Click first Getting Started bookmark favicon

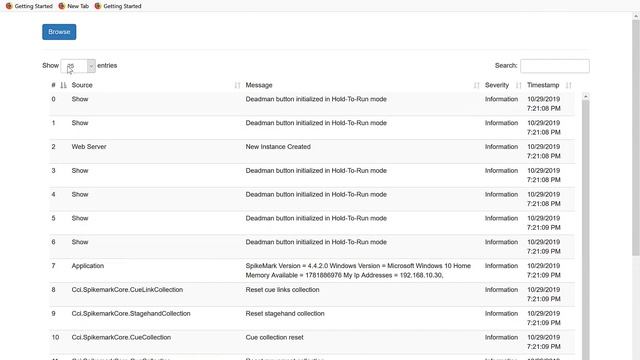9,6
